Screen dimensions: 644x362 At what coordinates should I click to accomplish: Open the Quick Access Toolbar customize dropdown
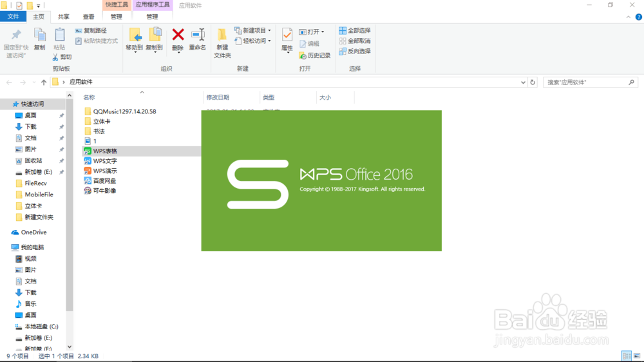pos(38,6)
